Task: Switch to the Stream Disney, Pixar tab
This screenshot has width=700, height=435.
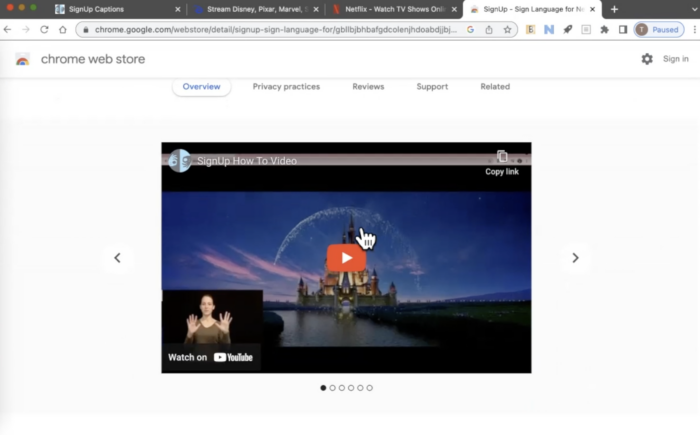Action: point(257,9)
